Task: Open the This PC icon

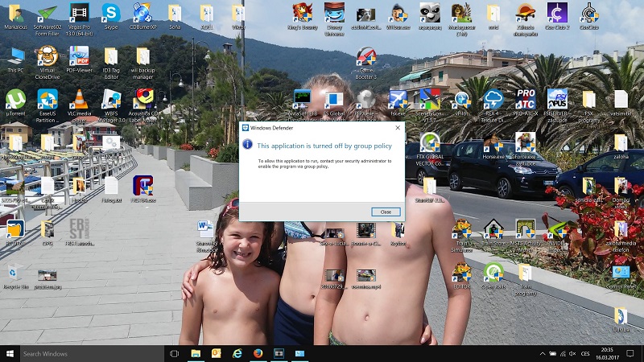Action: point(15,56)
